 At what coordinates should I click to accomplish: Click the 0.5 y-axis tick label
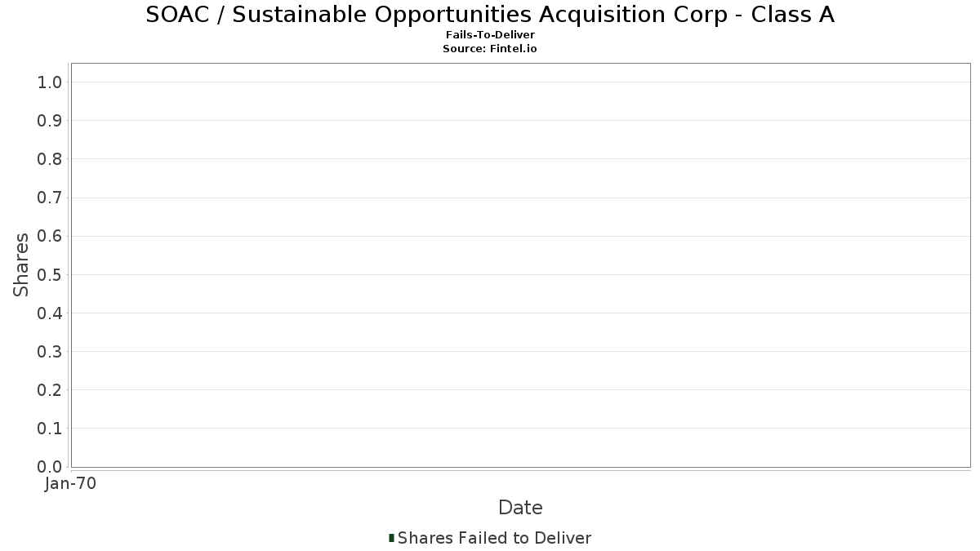(50, 274)
